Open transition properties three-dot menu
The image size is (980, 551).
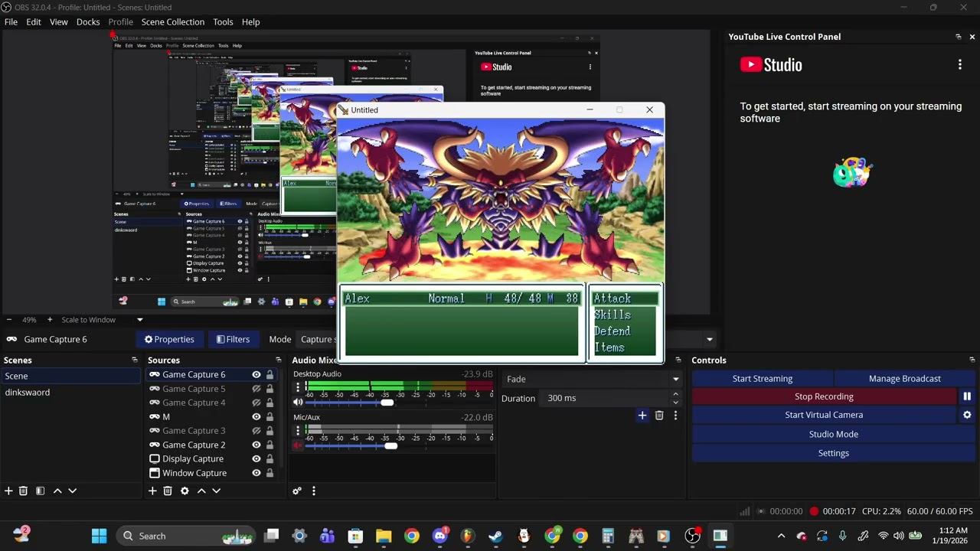[675, 416]
